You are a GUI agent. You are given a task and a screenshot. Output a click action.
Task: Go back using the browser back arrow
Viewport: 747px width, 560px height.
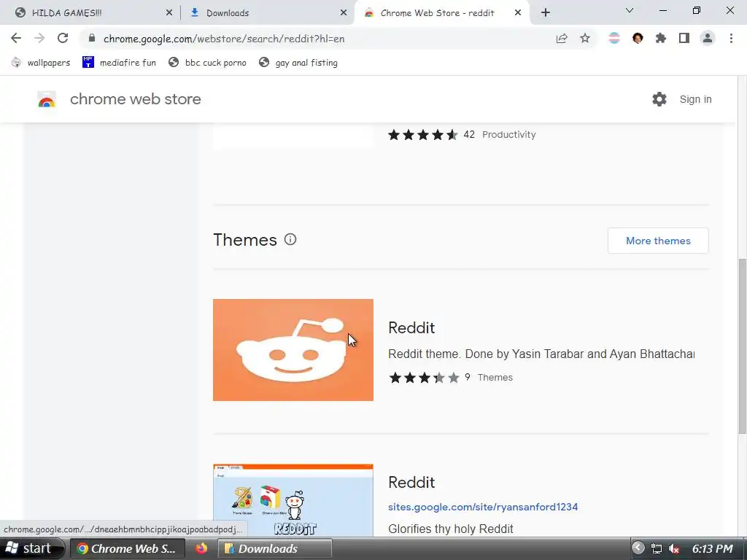point(16,38)
